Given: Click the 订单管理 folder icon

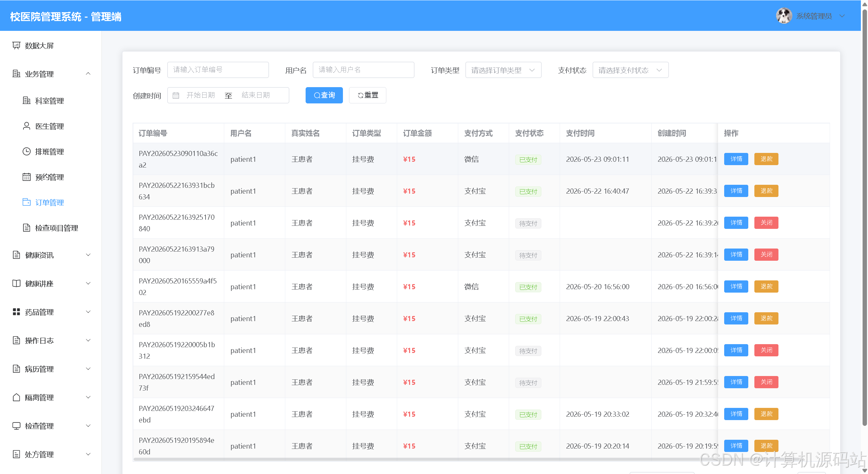Looking at the screenshot, I should (x=26, y=202).
